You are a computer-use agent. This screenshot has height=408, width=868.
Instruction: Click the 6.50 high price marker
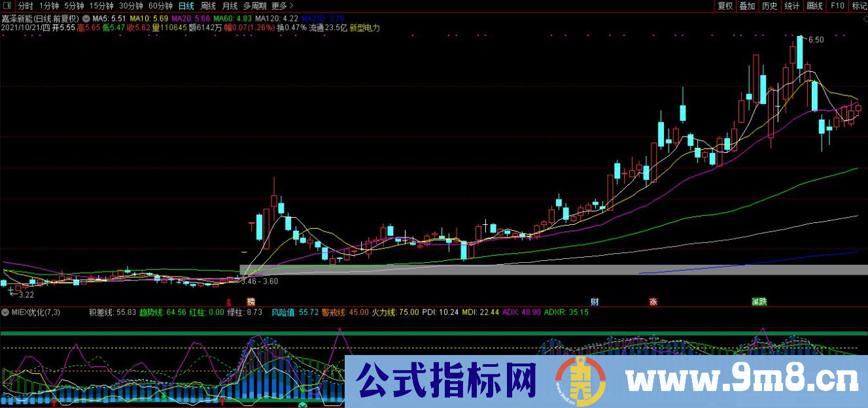click(816, 40)
